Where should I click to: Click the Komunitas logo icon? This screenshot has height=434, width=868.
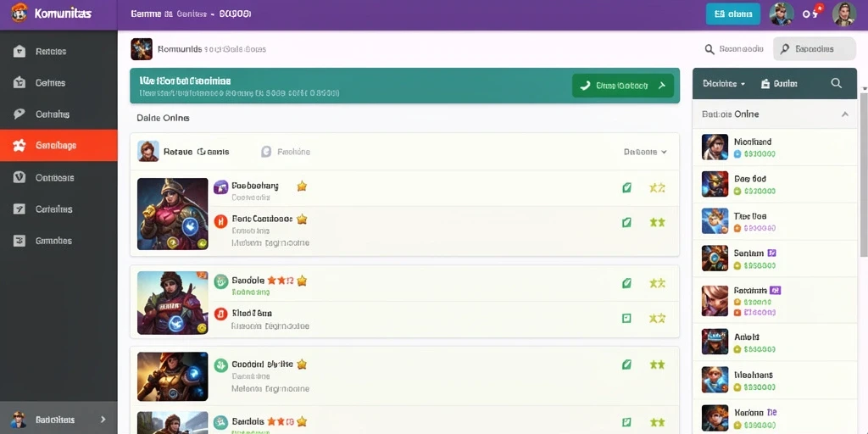pyautogui.click(x=19, y=13)
